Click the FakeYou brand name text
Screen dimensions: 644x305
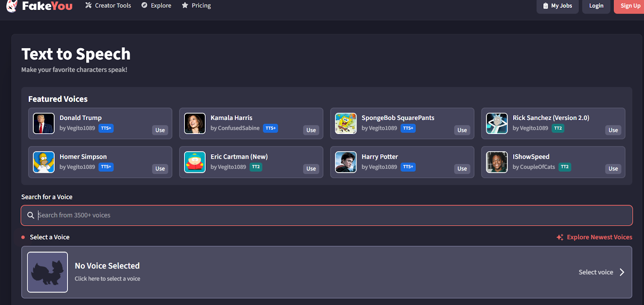coord(47,6)
